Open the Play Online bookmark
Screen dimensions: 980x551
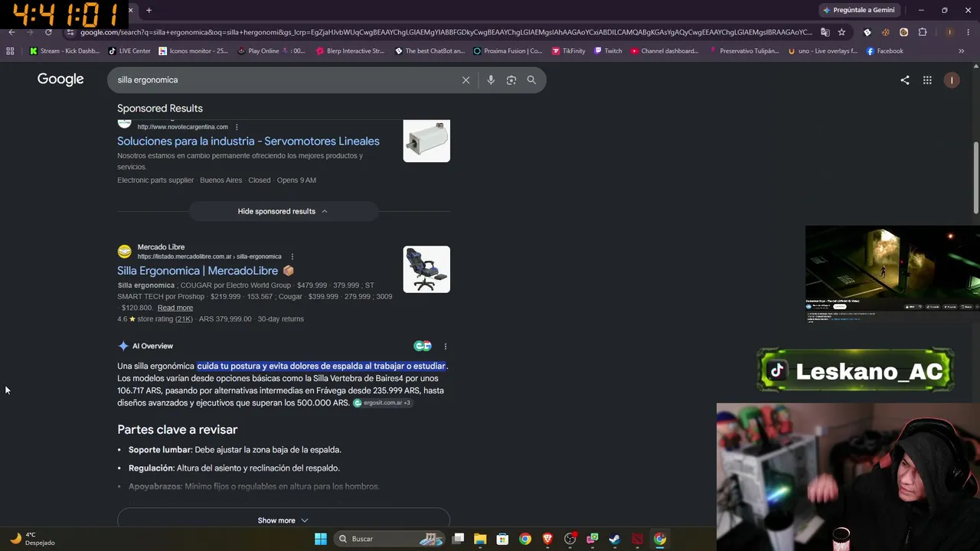(x=271, y=51)
